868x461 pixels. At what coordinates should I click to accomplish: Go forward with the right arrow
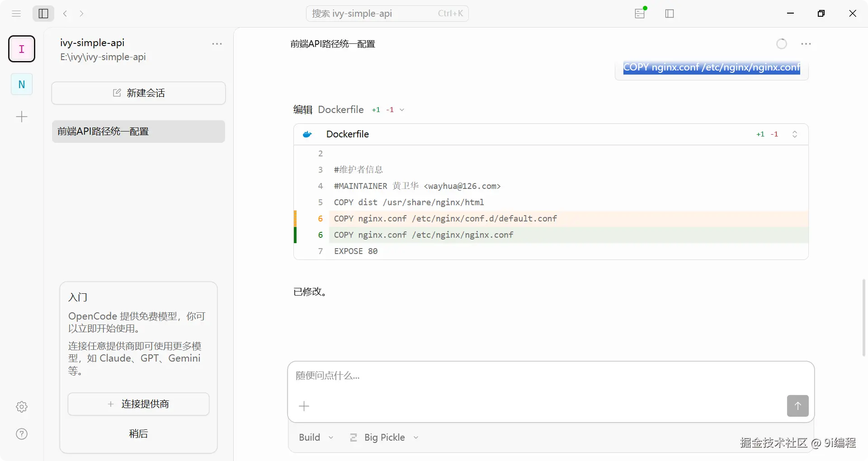pos(81,14)
